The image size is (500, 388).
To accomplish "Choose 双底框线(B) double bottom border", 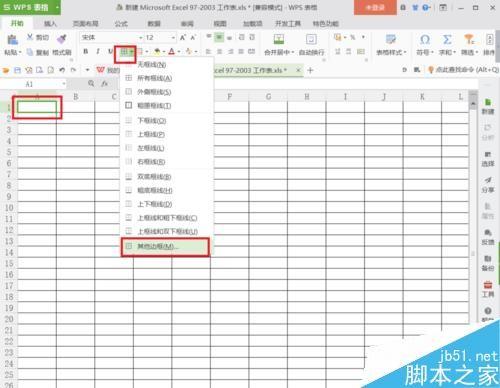I will point(167,177).
